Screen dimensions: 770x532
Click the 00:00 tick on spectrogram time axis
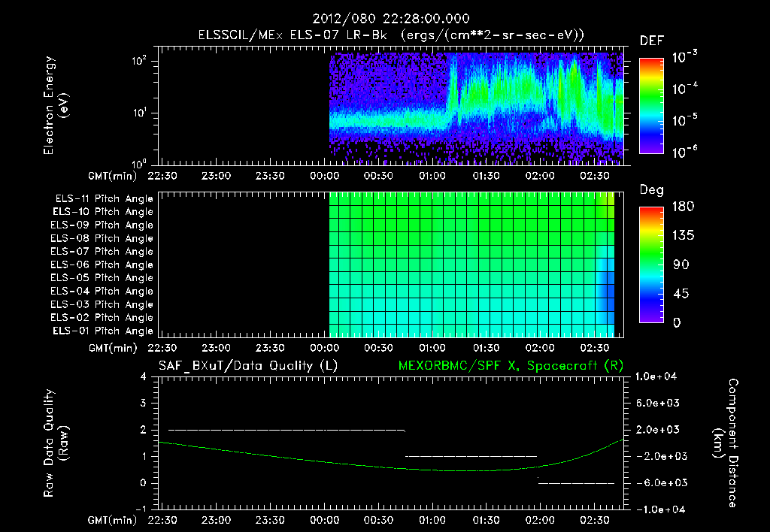click(x=324, y=176)
